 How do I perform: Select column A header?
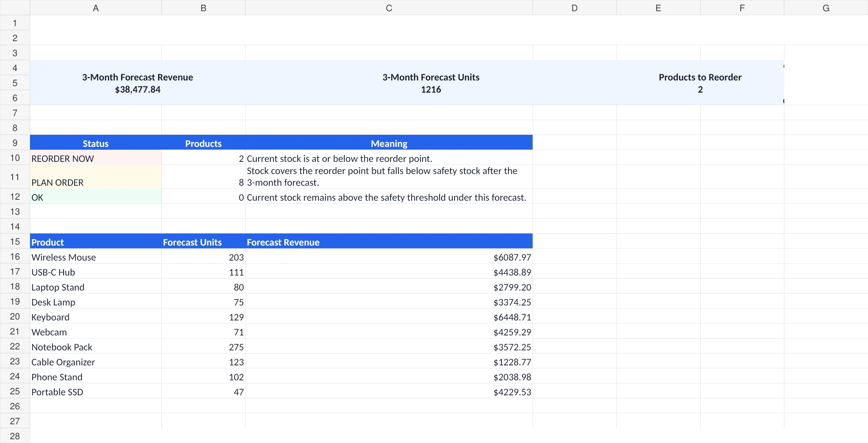95,7
